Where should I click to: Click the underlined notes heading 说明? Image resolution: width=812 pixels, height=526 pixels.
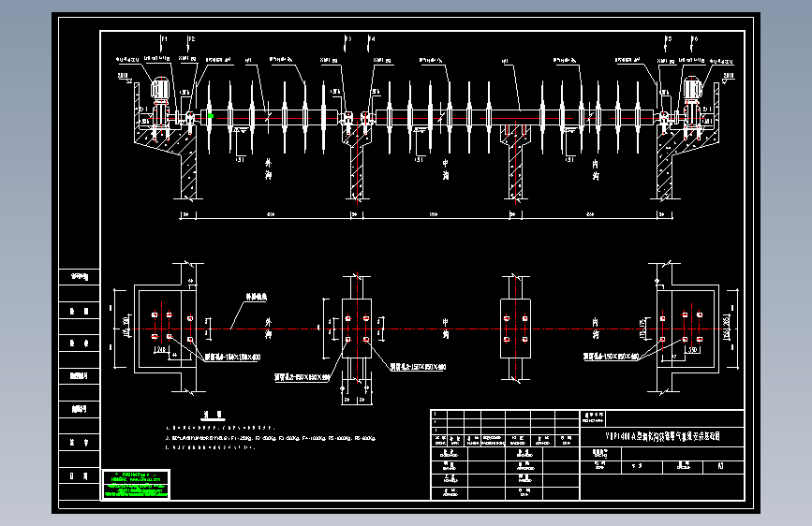coord(213,415)
